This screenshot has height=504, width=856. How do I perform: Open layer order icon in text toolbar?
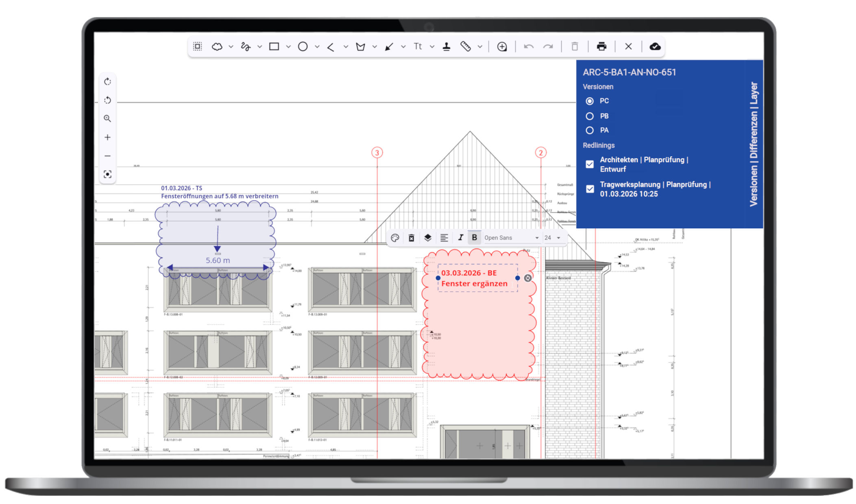[x=427, y=238]
